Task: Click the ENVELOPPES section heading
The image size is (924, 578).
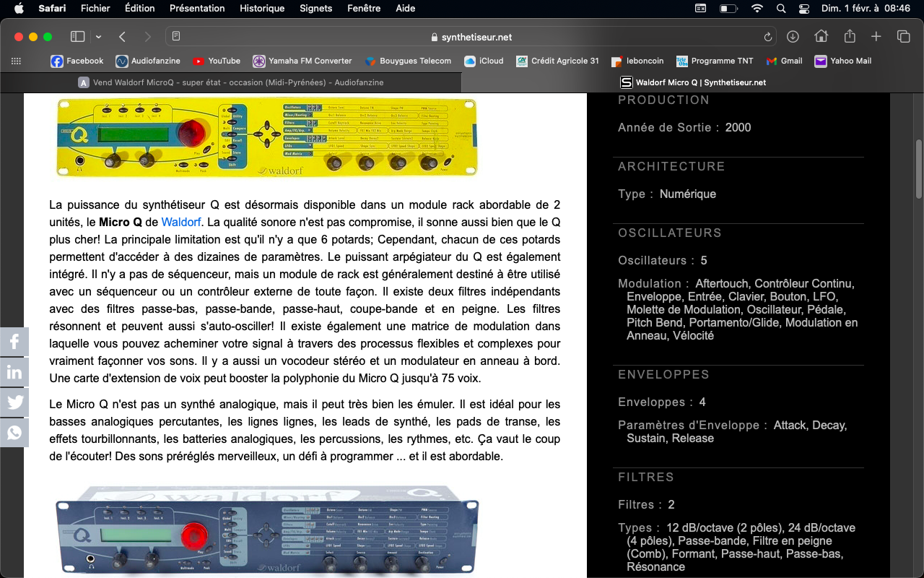Action: tap(664, 375)
